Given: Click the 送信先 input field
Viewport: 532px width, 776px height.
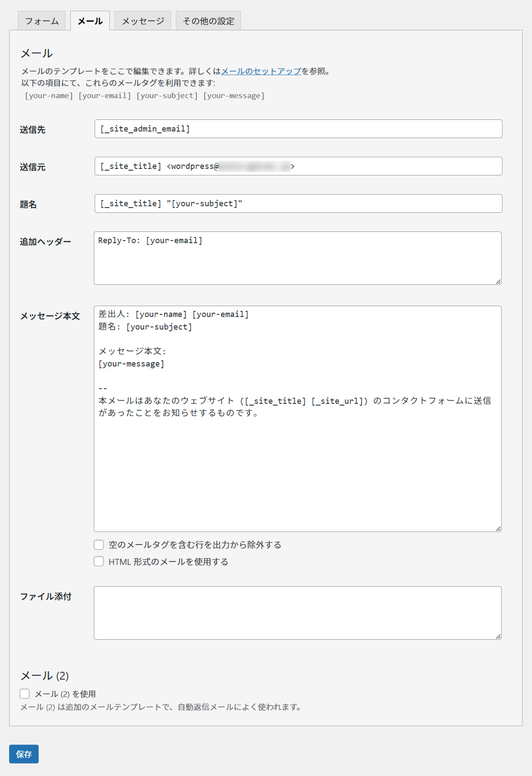Looking at the screenshot, I should tap(298, 129).
